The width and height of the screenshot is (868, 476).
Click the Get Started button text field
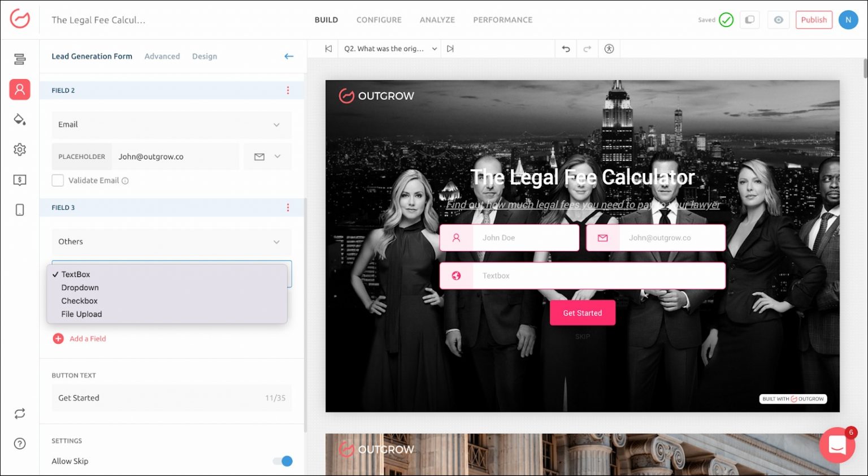(x=158, y=398)
